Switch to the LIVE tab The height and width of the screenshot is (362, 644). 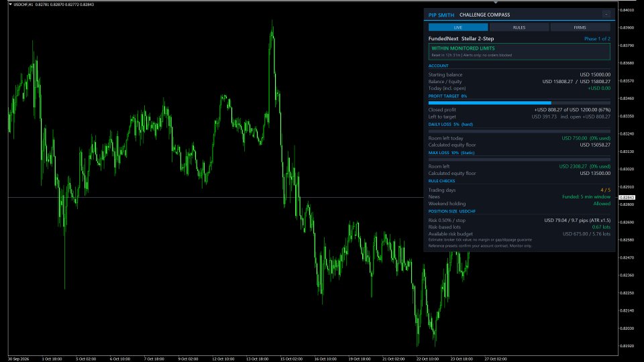[x=458, y=27]
